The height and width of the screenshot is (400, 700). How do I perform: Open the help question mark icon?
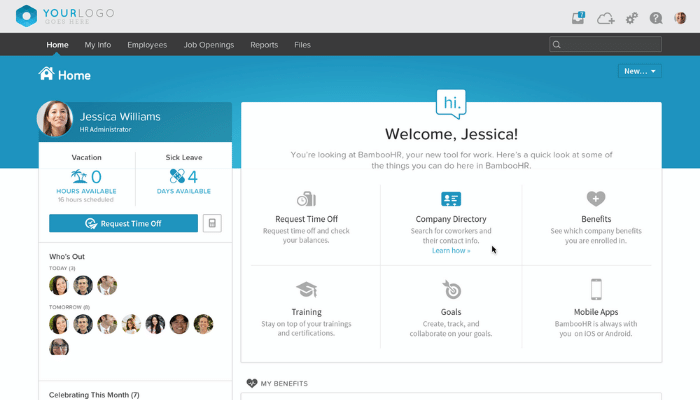(656, 18)
